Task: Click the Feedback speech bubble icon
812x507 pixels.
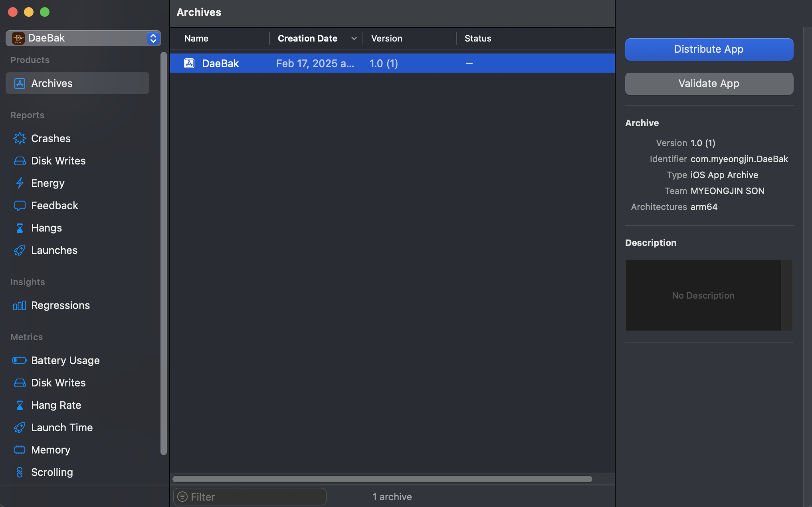Action: coord(20,206)
